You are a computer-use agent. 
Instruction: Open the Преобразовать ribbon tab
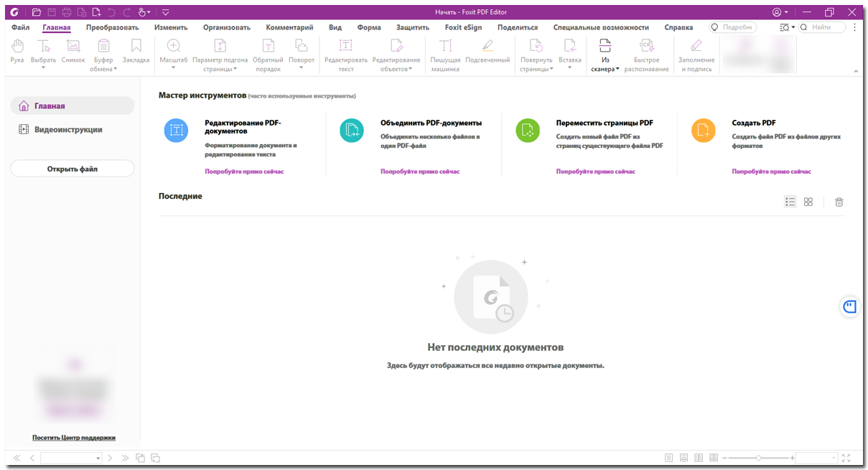[112, 27]
